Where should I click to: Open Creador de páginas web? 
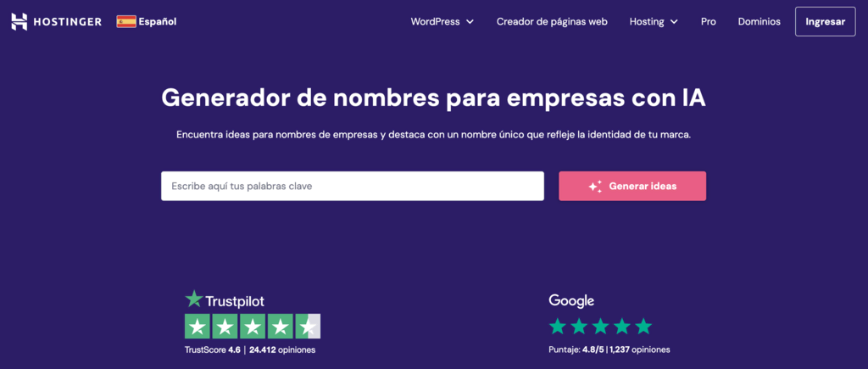coord(552,21)
